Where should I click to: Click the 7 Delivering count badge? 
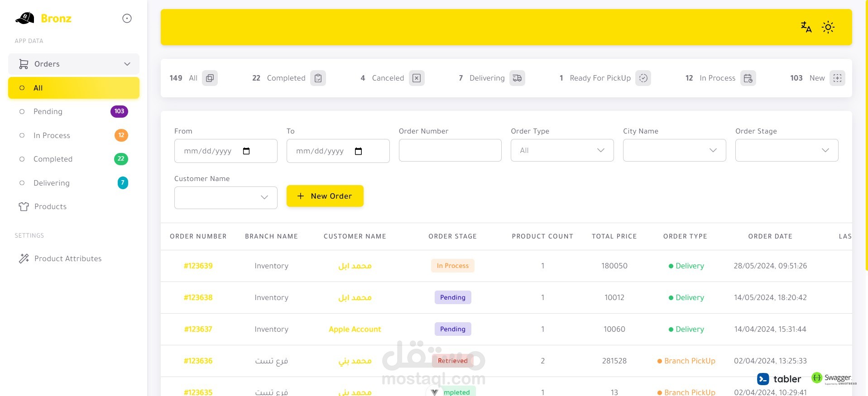point(123,183)
